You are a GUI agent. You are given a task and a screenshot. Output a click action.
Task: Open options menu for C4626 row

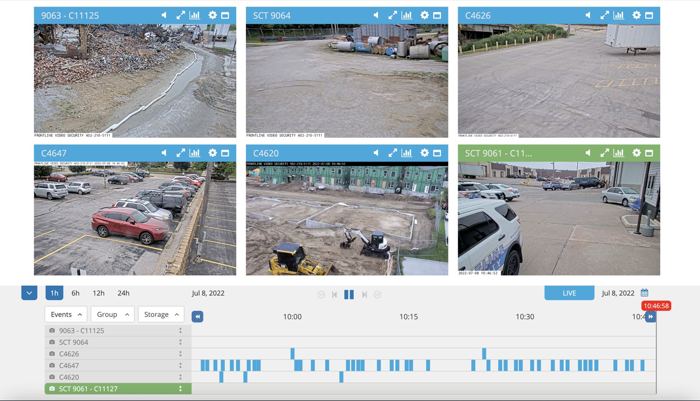point(180,354)
